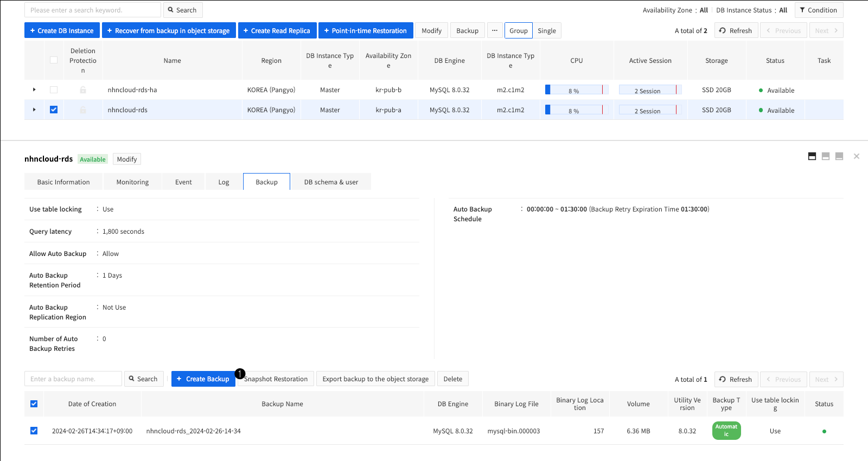Viewport: 868px width, 461px height.
Task: Click Next in the instance list pagination
Action: tap(826, 30)
